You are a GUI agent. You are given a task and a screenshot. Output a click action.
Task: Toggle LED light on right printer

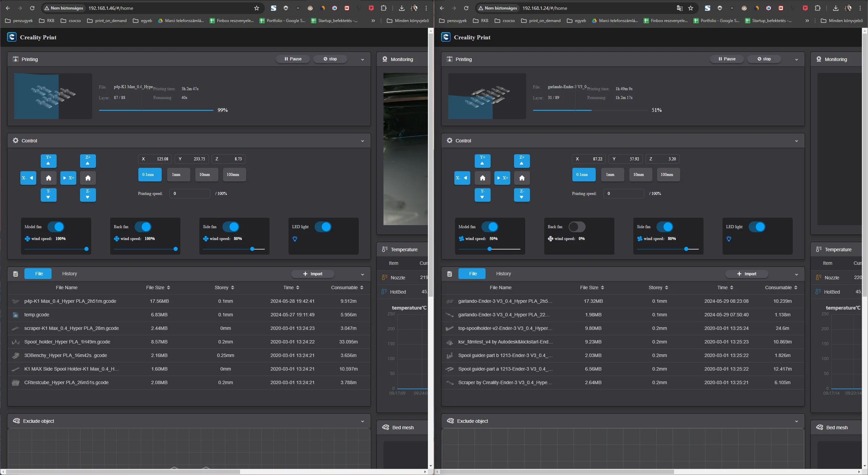[757, 227]
